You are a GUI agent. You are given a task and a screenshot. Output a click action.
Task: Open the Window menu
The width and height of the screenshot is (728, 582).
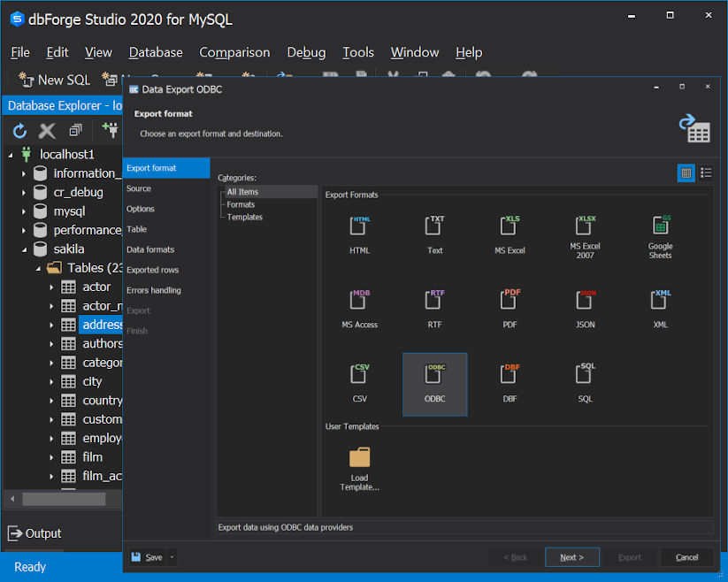point(415,52)
